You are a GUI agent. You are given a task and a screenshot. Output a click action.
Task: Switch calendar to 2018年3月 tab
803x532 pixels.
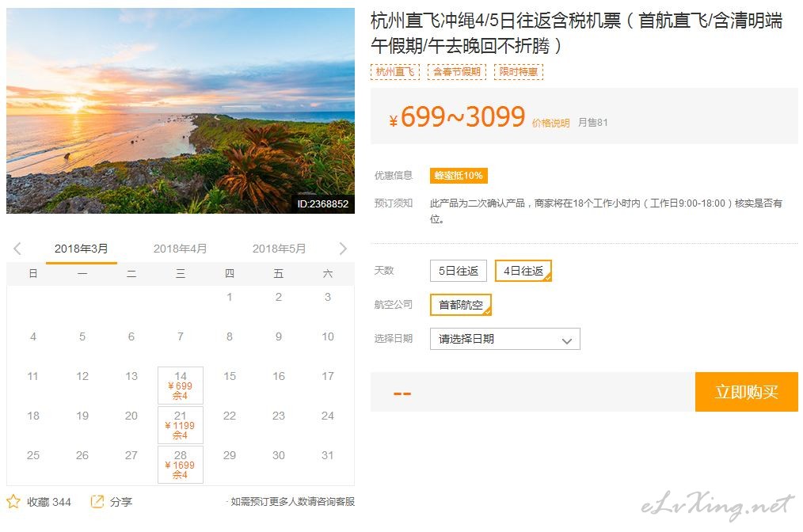pyautogui.click(x=81, y=249)
